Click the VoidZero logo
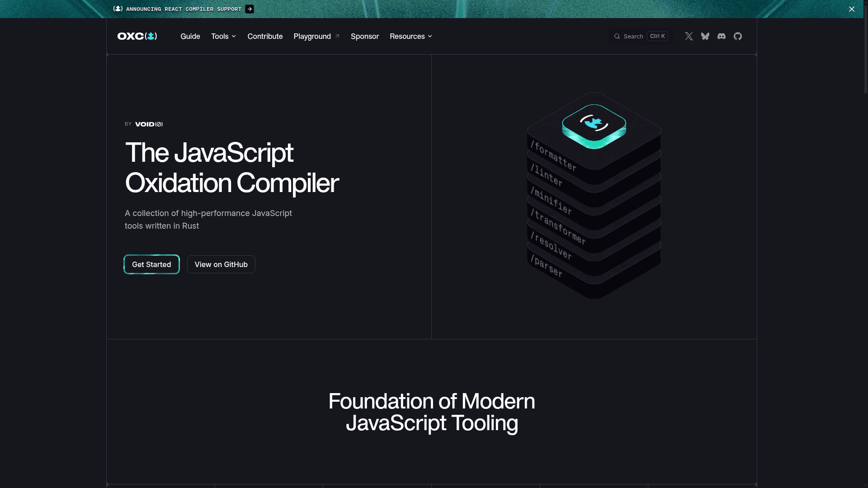Screen dimensions: 868x488 (149, 124)
